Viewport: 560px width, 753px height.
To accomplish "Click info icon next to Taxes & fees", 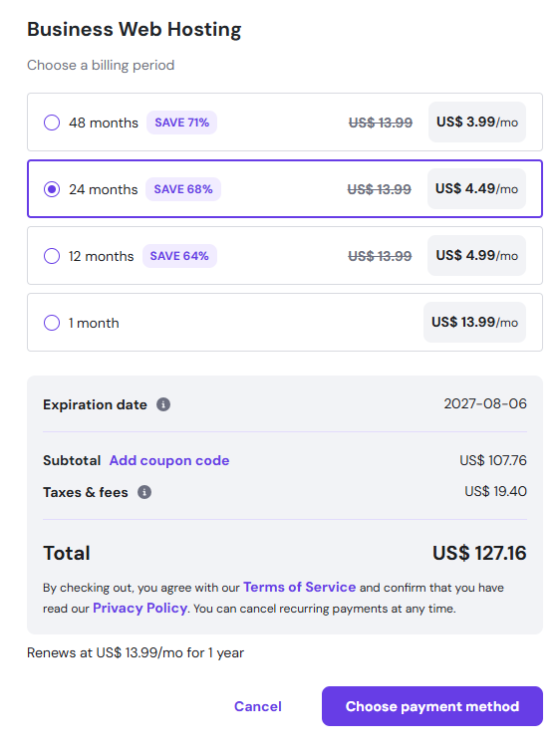I will 144,492.
